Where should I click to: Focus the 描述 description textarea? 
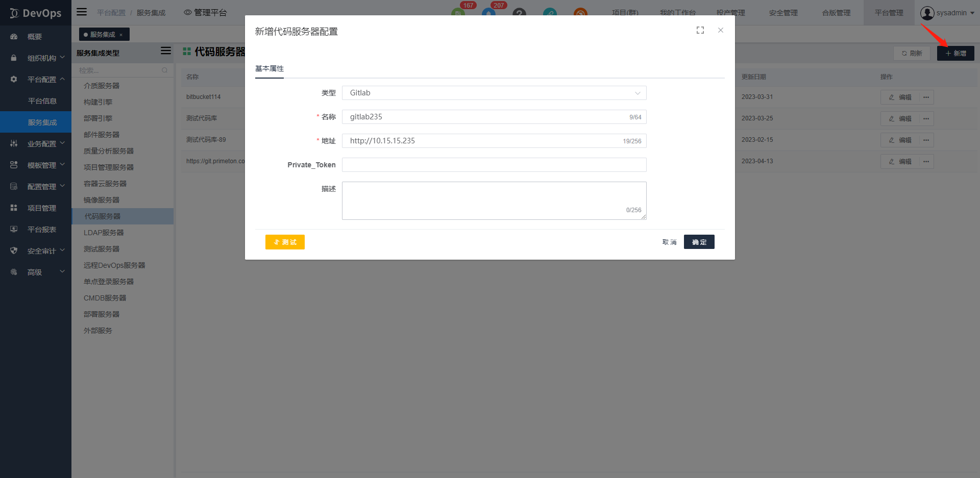click(494, 200)
